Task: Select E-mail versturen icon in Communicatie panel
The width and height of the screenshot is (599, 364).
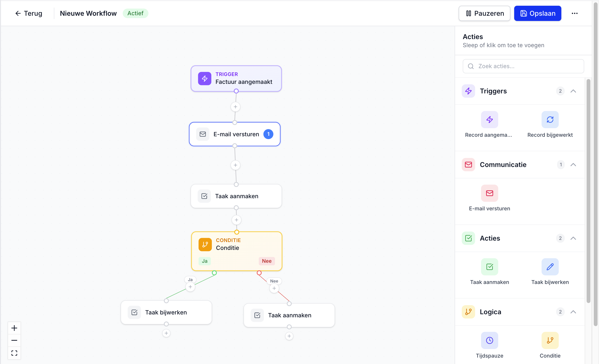Action: click(x=489, y=193)
